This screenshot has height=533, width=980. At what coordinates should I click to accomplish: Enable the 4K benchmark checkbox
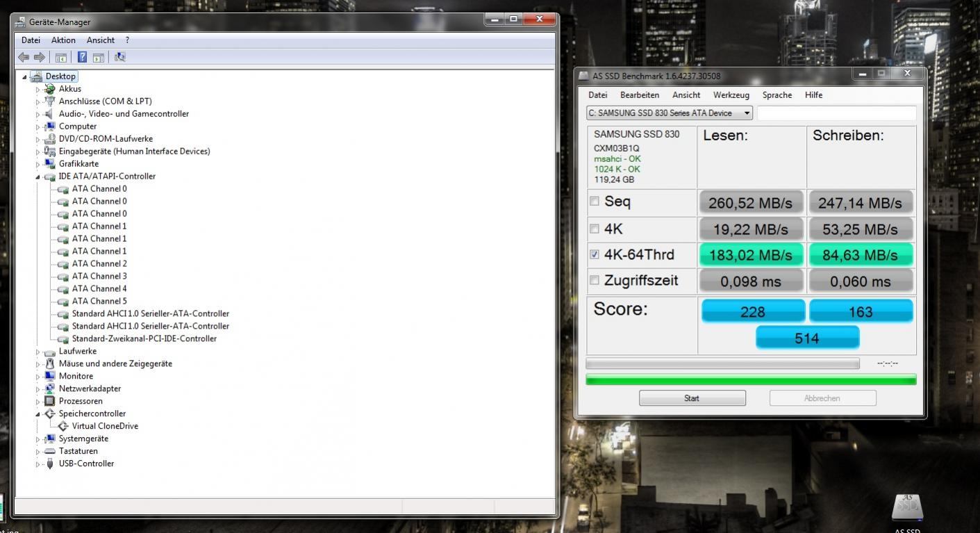click(x=594, y=229)
